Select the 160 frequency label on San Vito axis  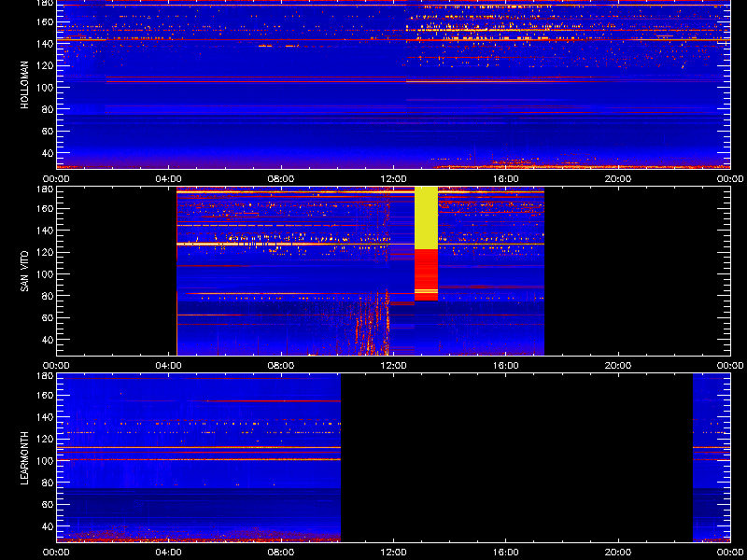pyautogui.click(x=45, y=208)
